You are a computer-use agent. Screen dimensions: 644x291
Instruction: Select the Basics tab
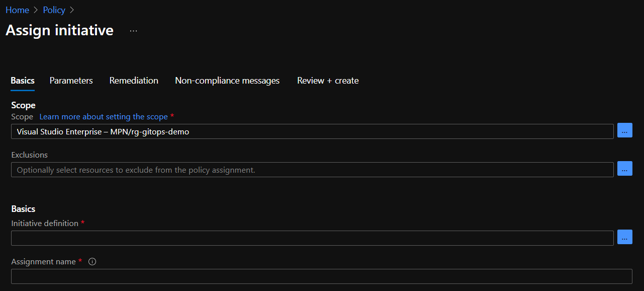(23, 81)
